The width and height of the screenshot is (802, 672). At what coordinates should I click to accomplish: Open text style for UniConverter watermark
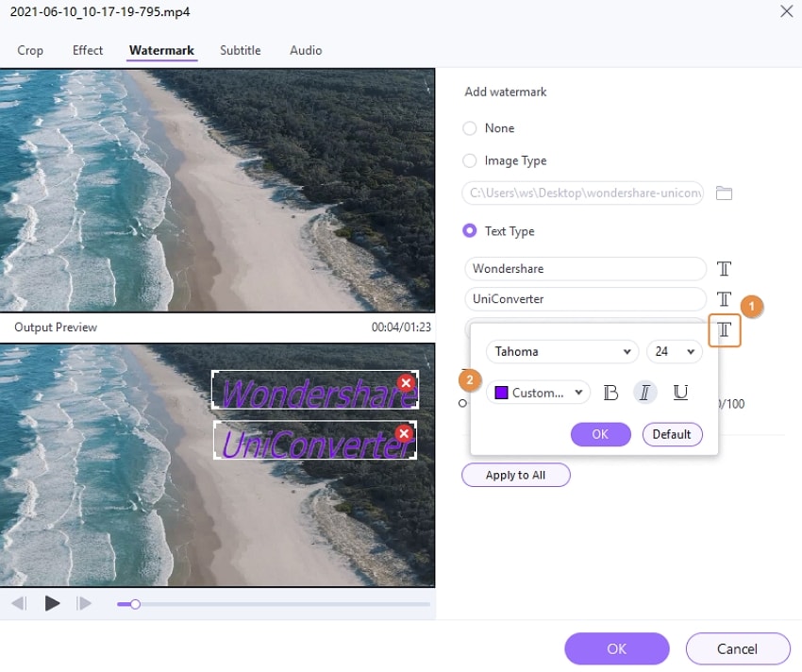coord(724,299)
